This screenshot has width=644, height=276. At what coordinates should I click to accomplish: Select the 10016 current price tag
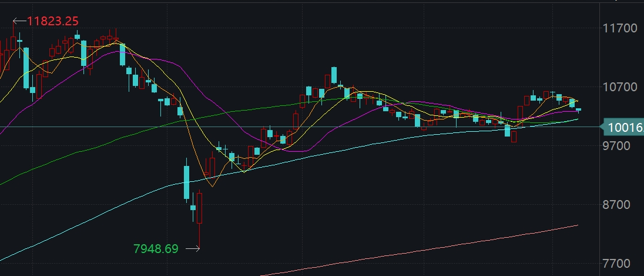click(622, 128)
